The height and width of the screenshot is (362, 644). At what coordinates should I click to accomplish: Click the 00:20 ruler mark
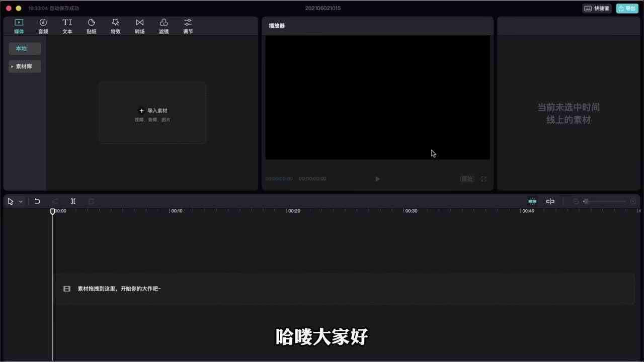tap(294, 211)
